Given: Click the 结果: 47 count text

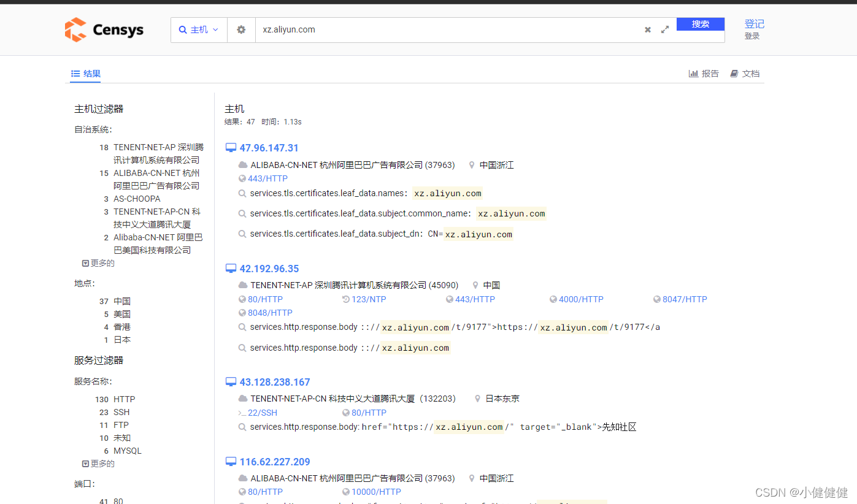Looking at the screenshot, I should [x=240, y=122].
